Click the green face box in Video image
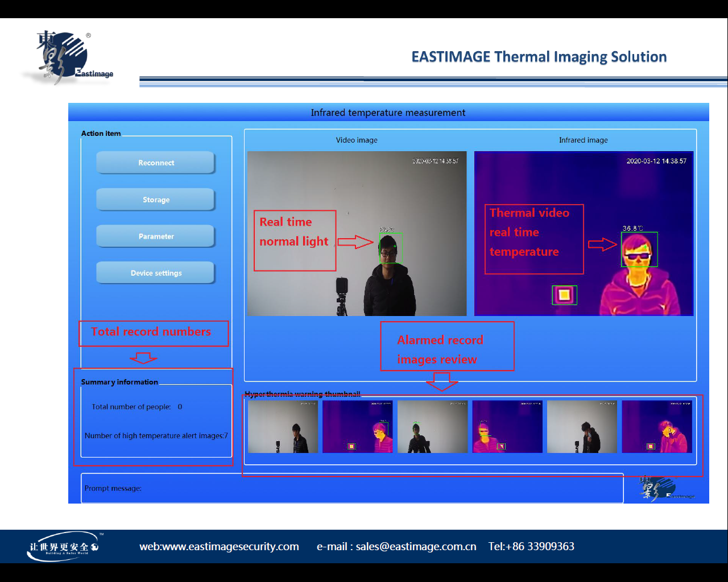This screenshot has height=582, width=728. coord(391,248)
